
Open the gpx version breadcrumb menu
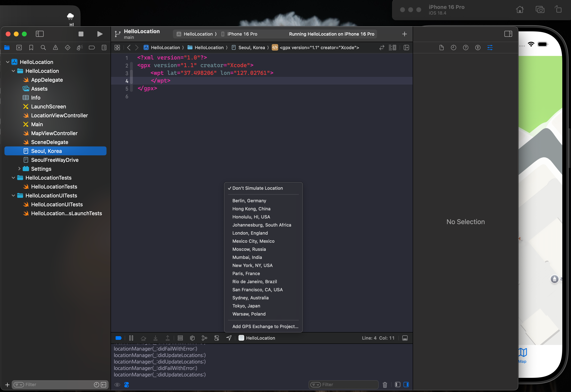pos(315,48)
